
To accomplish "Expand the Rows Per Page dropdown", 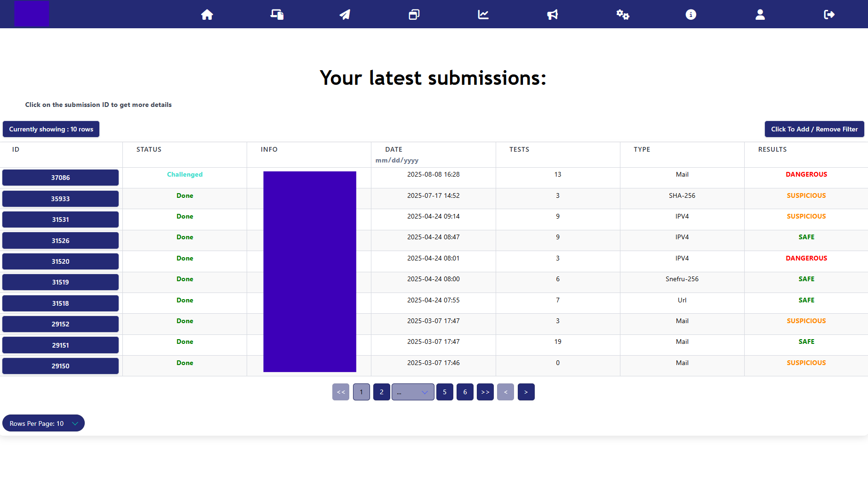I will click(x=43, y=423).
